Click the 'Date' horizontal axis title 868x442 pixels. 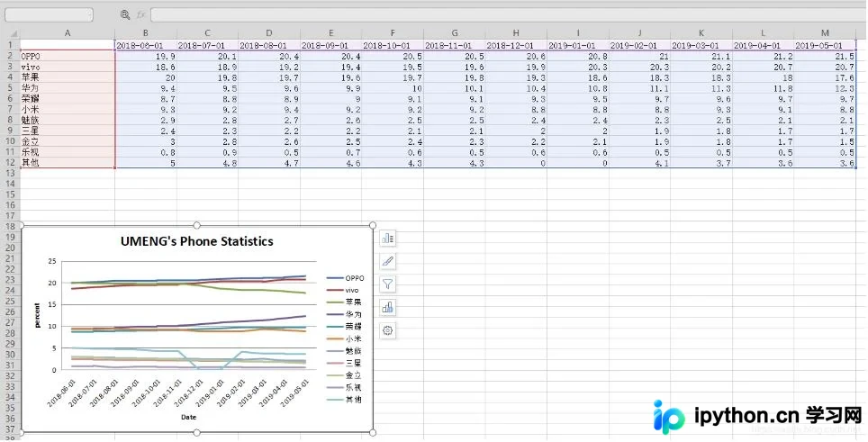[189, 417]
